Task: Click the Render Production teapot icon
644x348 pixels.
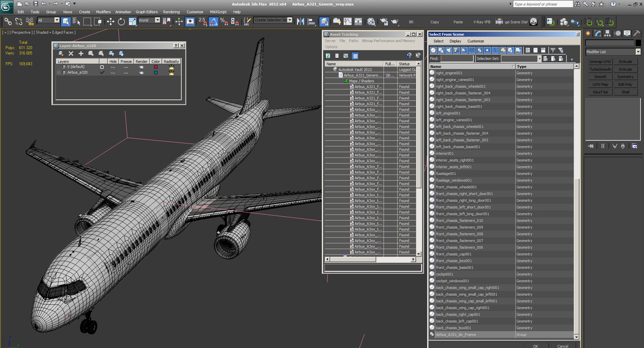Action: point(395,21)
